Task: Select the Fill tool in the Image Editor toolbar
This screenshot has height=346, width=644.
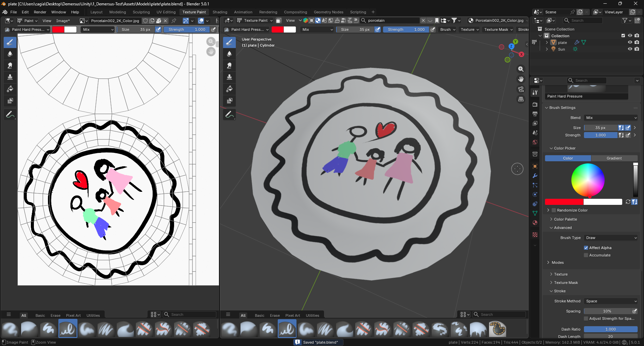Action: (x=10, y=89)
